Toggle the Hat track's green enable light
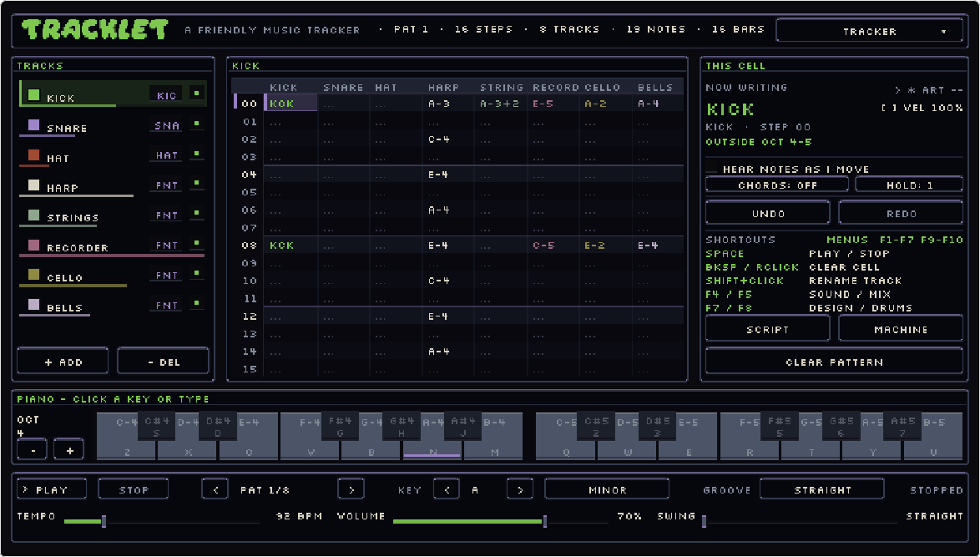980x557 pixels. click(x=196, y=154)
